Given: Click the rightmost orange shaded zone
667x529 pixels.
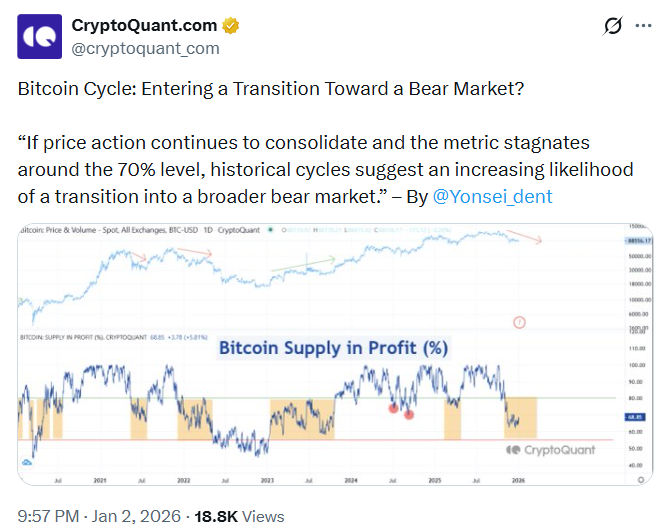Looking at the screenshot, I should pos(521,417).
